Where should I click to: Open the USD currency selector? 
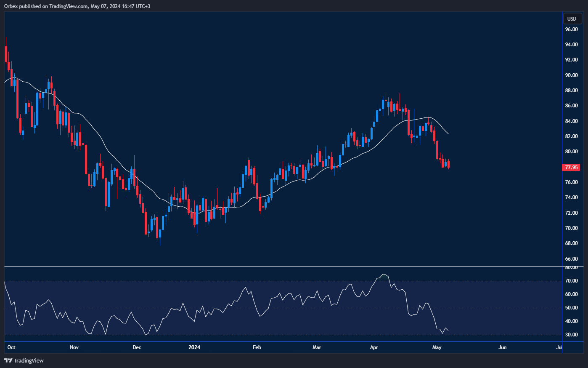click(x=572, y=19)
